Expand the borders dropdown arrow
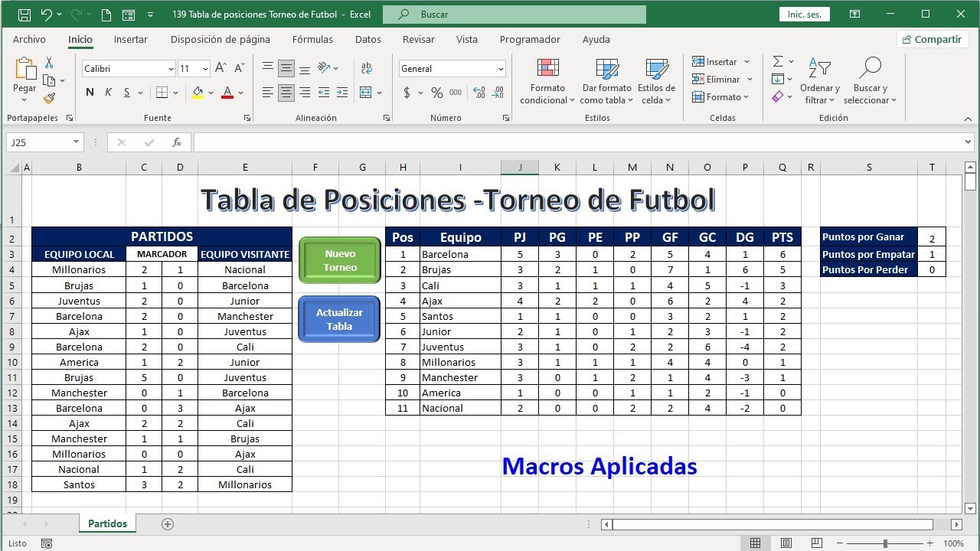 [x=176, y=93]
